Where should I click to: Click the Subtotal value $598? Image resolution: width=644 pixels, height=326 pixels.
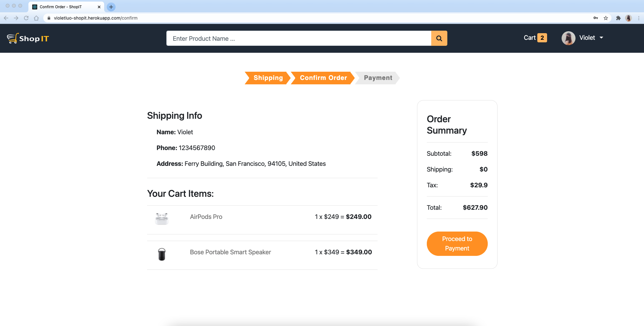(x=480, y=154)
